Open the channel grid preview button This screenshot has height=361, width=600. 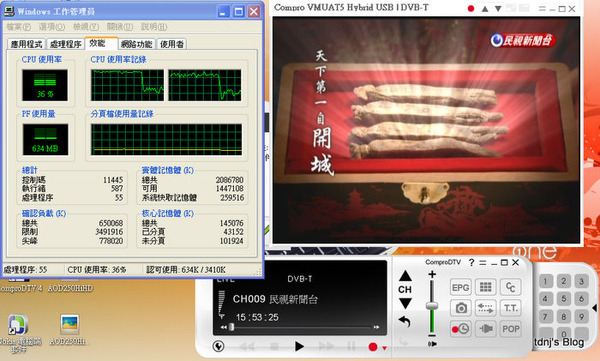pyautogui.click(x=485, y=287)
